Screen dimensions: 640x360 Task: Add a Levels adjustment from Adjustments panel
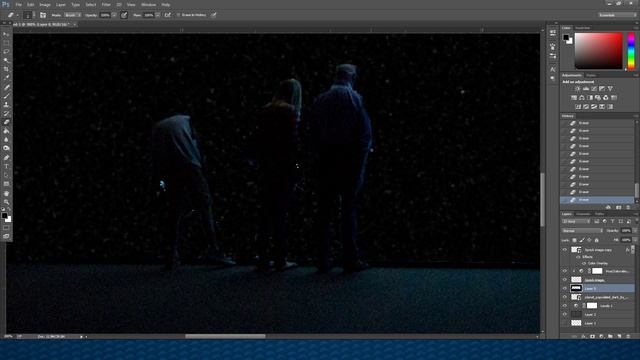tap(586, 89)
